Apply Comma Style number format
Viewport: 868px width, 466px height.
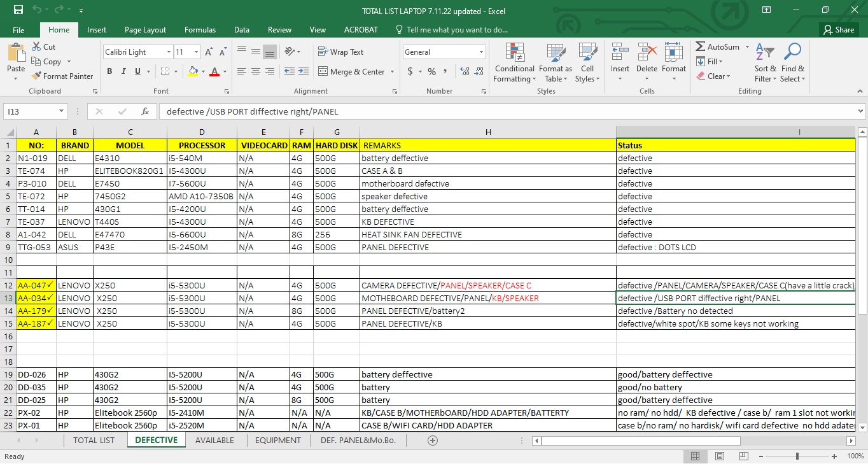[x=446, y=71]
